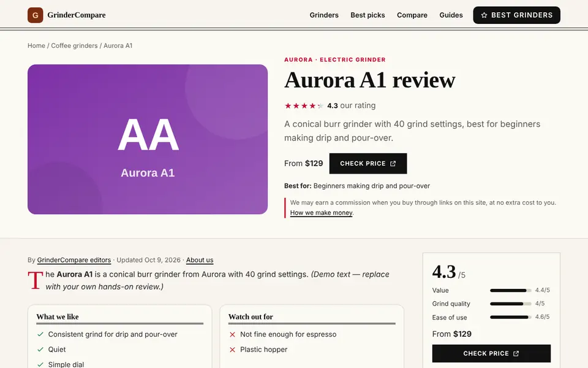This screenshot has width=588, height=368.
Task: Click X icon beside Not fine enough for espresso
Action: (233, 334)
